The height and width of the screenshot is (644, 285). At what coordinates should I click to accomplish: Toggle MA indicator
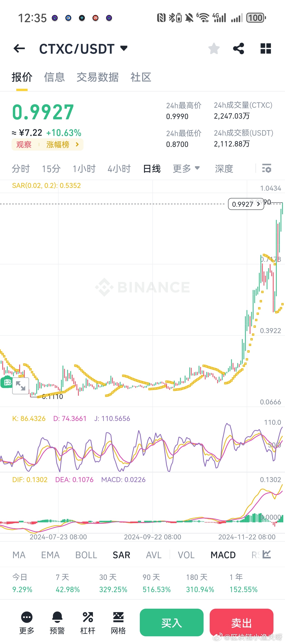(19, 555)
